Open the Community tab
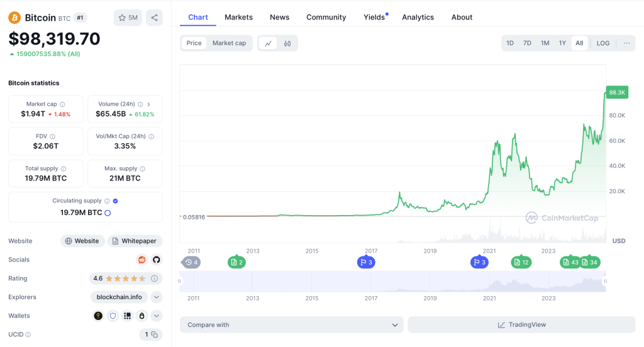 tap(326, 17)
